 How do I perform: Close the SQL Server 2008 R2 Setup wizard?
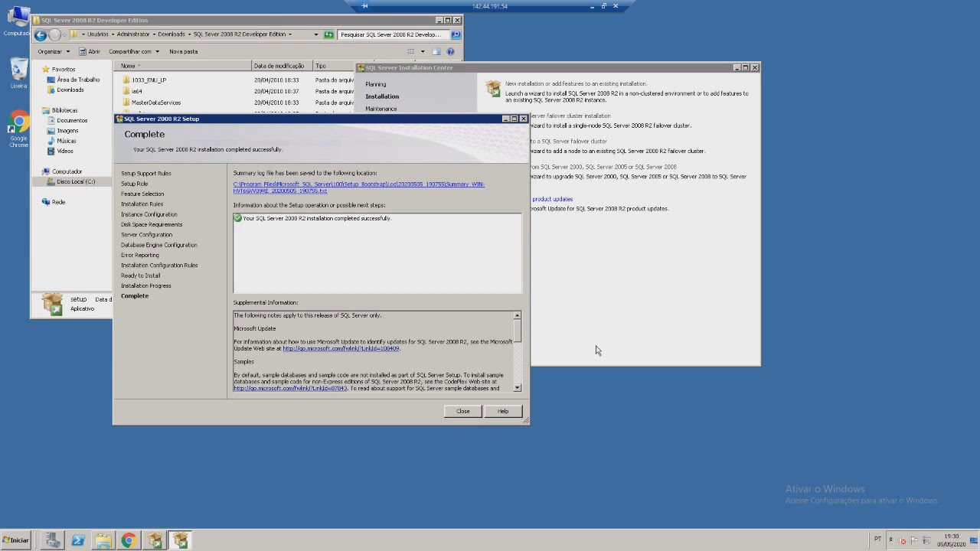[x=462, y=411]
